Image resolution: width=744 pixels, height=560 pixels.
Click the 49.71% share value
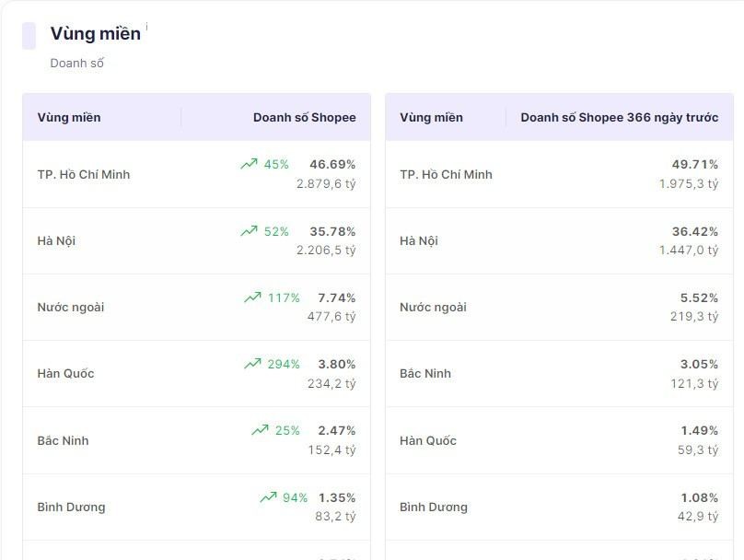695,164
